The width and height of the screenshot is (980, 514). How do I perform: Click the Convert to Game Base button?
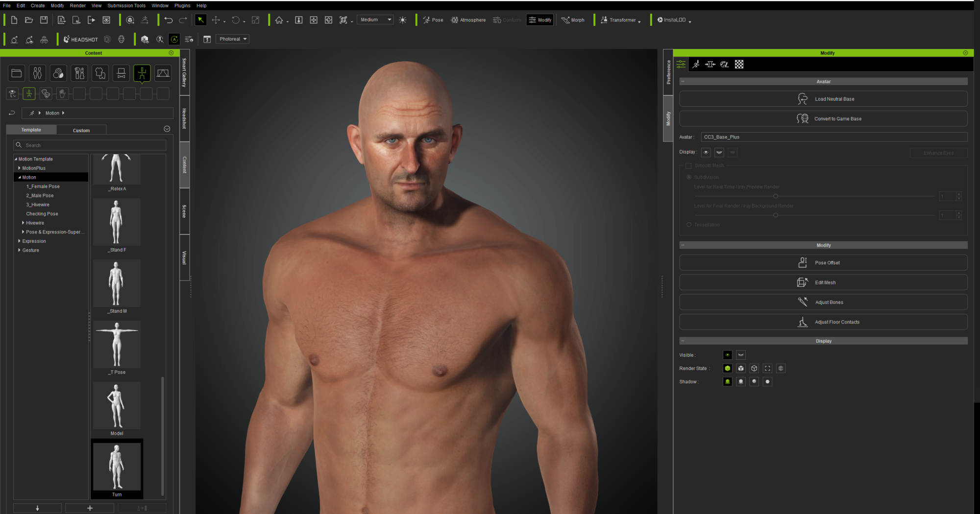(x=823, y=118)
